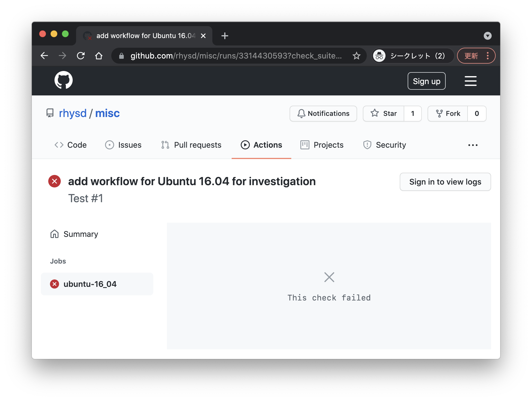The width and height of the screenshot is (532, 401).
Task: Open the browser hamburger menu
Action: [470, 81]
